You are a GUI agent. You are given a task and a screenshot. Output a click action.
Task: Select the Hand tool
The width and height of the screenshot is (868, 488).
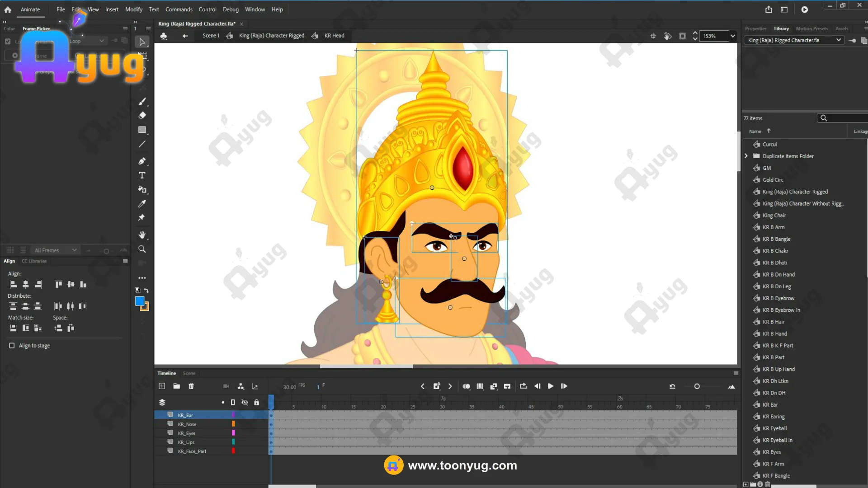[142, 235]
